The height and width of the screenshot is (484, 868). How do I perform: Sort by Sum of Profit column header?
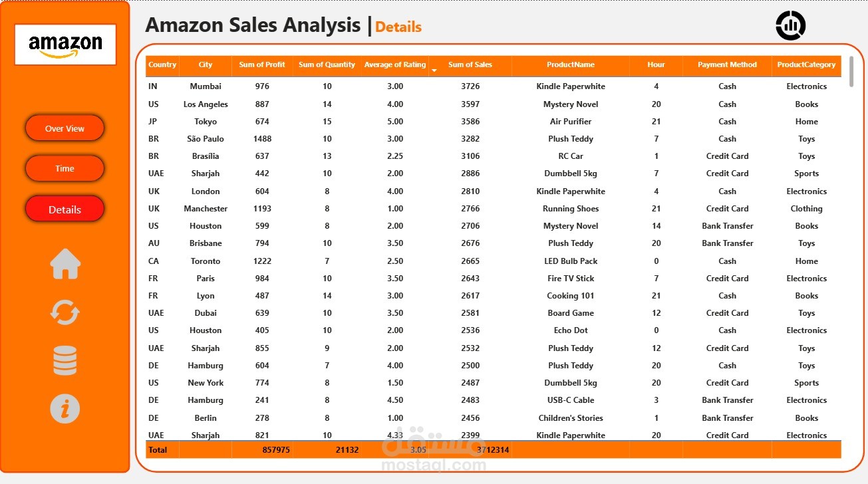[262, 64]
